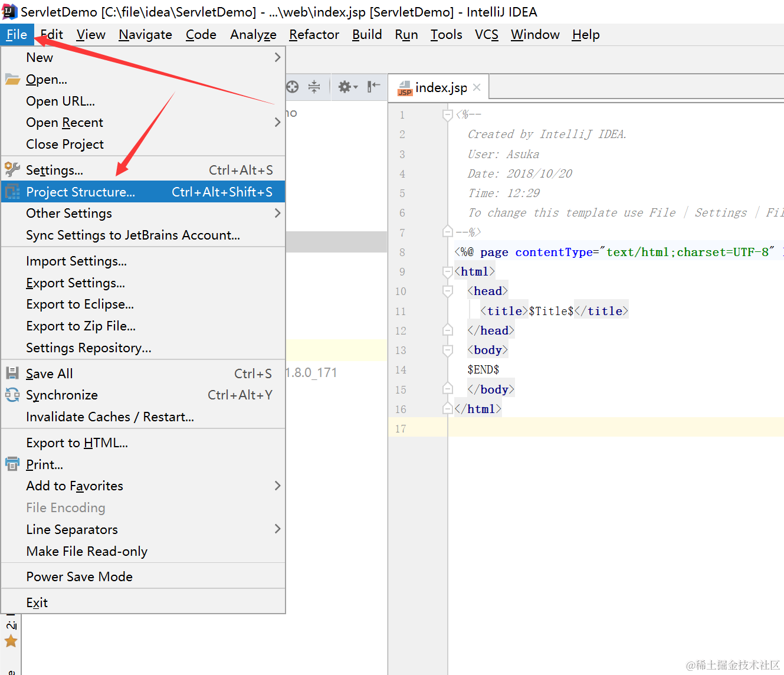Viewport: 784px width, 675px height.
Task: Select Synchronize menu item
Action: 143,395
